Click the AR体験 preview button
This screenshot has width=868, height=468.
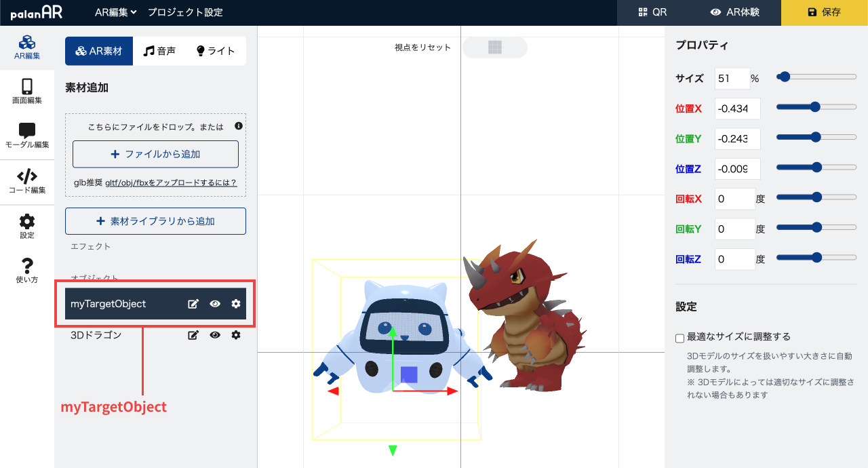[x=734, y=12]
